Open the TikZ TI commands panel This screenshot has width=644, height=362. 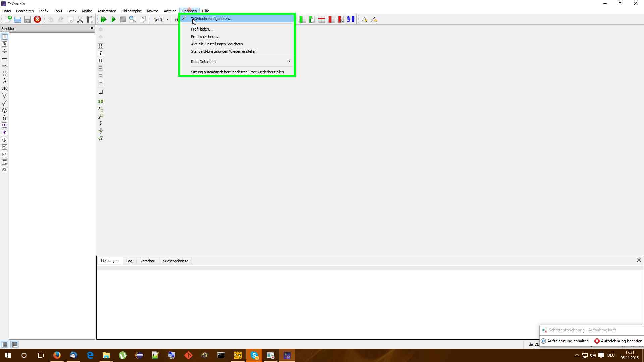click(x=4, y=162)
